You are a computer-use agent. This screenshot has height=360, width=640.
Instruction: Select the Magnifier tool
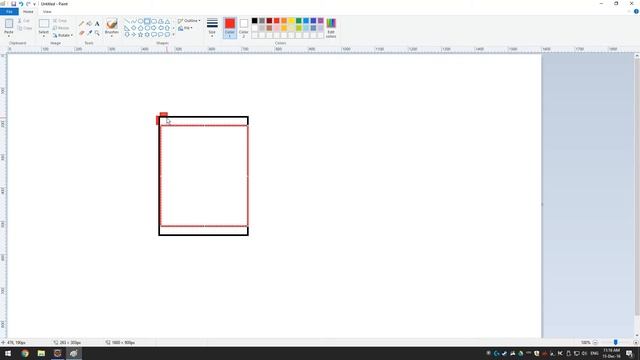coord(97,33)
